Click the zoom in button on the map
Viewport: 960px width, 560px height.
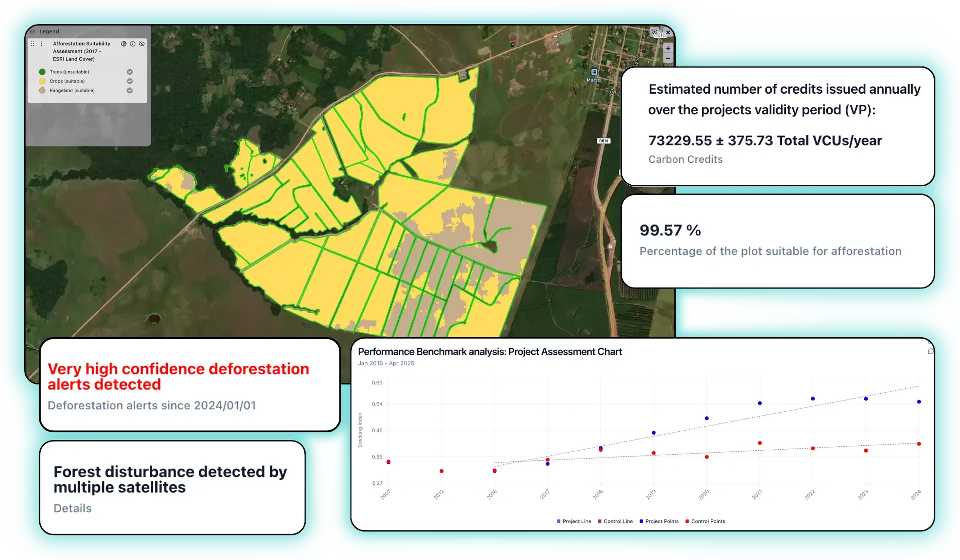click(668, 48)
